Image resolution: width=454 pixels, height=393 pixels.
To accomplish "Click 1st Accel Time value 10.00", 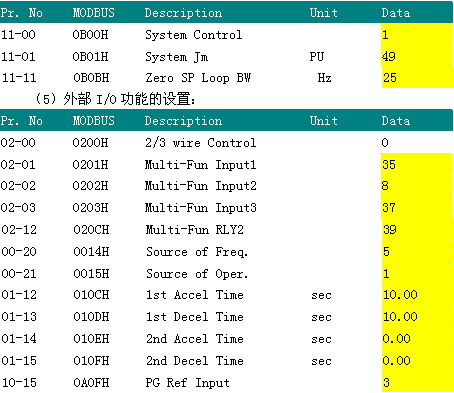I will point(400,295).
